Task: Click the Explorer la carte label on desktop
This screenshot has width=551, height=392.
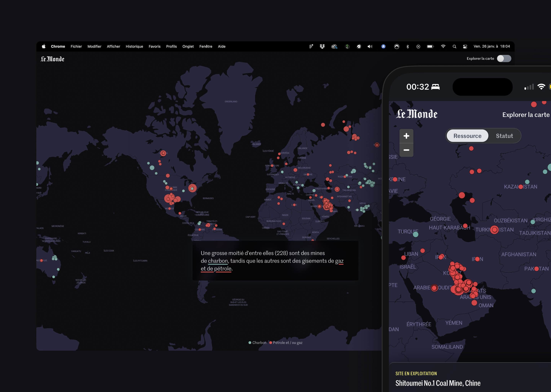Action: (480, 58)
